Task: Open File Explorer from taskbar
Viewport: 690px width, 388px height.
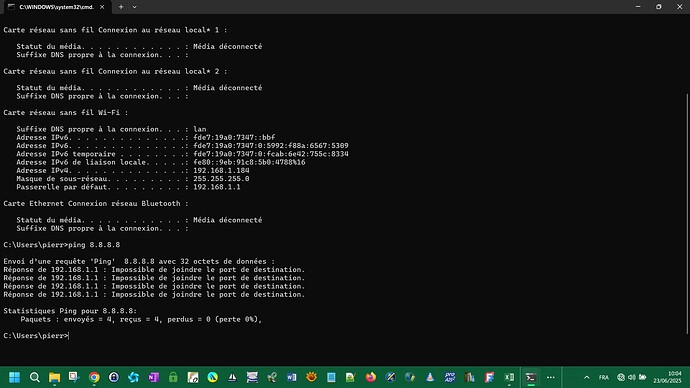Action: pos(54,377)
